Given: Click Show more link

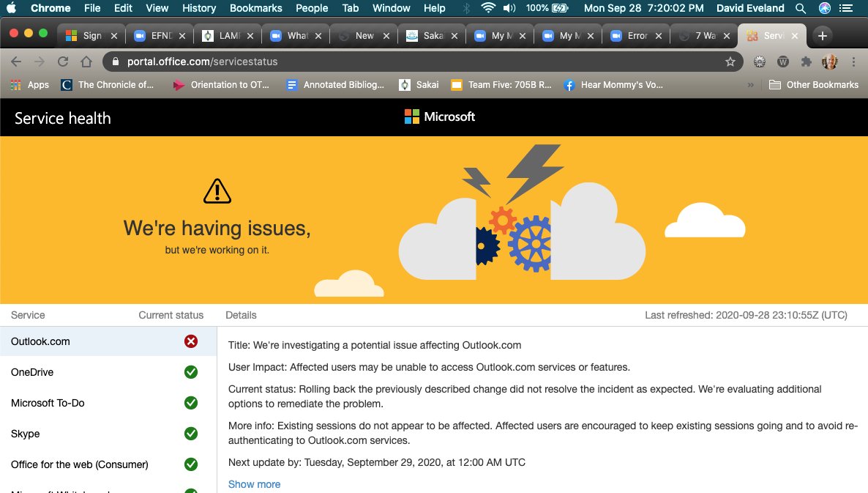Looking at the screenshot, I should [254, 484].
